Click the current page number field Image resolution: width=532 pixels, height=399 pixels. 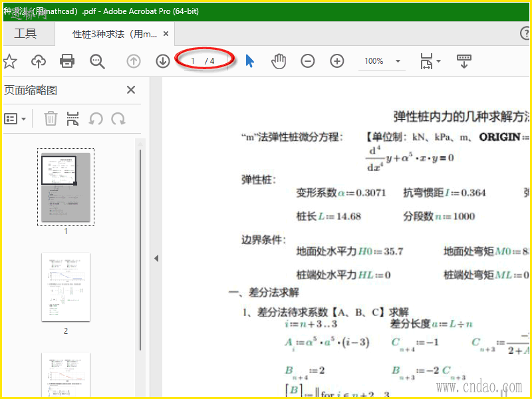coord(193,61)
